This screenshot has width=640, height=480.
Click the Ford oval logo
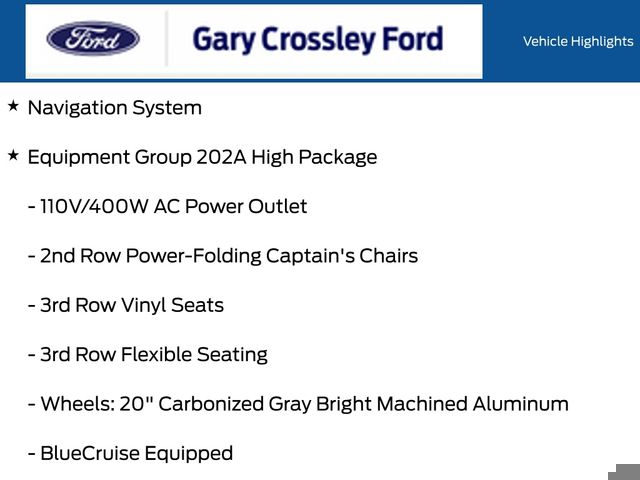93,40
